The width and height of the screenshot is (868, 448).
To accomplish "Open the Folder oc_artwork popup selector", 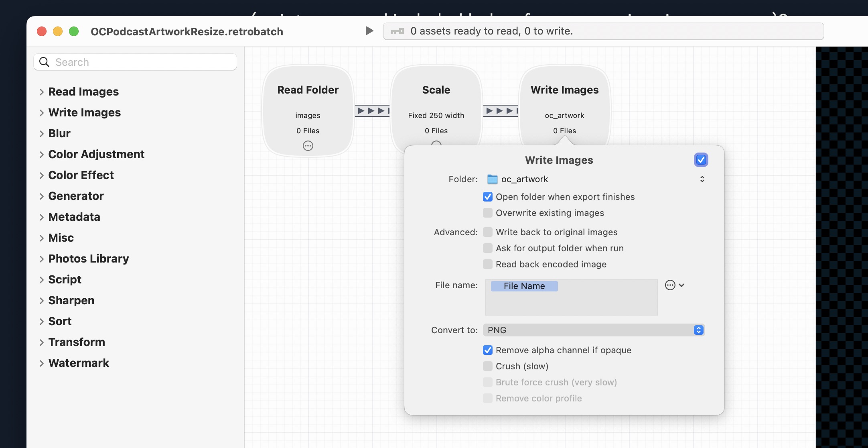I will pos(702,179).
